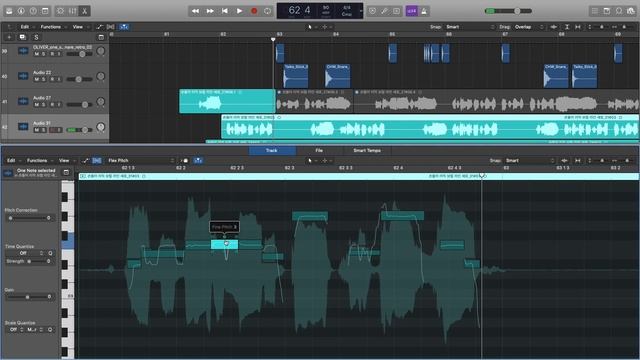The height and width of the screenshot is (360, 640).
Task: Click Scale Quantize Q button
Action: click(x=50, y=329)
